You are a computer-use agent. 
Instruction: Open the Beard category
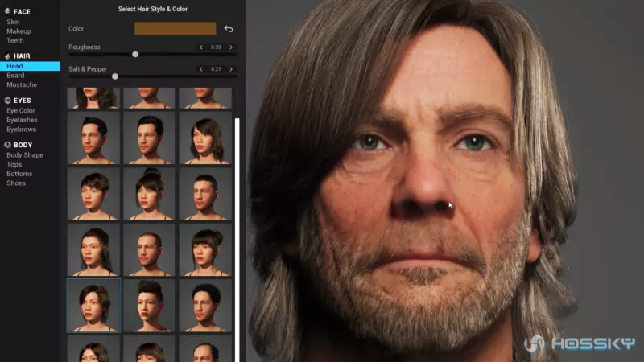pyautogui.click(x=15, y=76)
